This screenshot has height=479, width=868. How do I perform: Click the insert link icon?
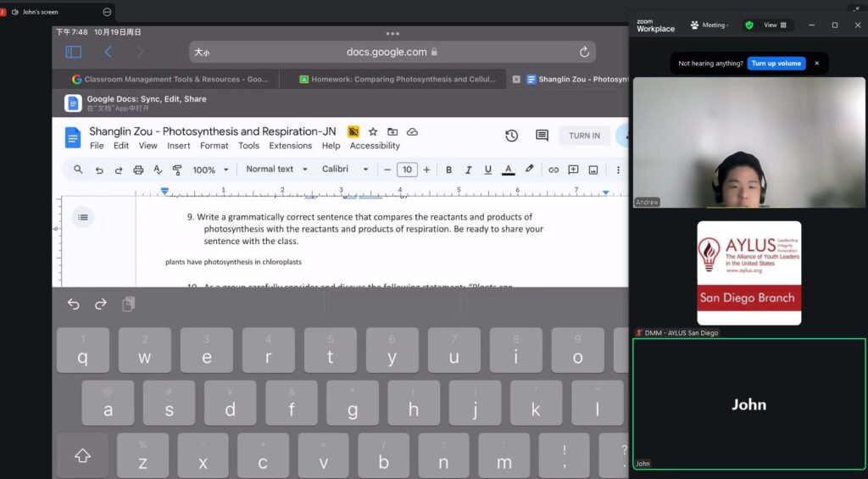pyautogui.click(x=554, y=170)
